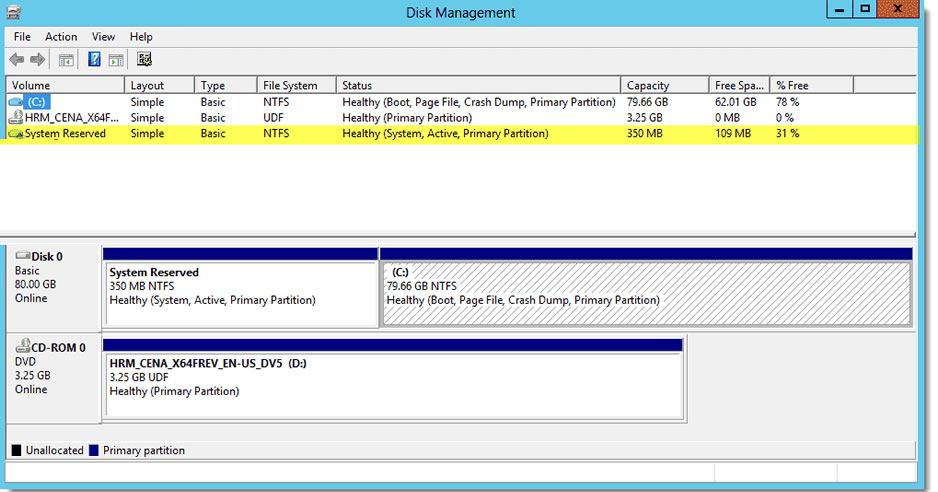Sort the list by the Capacity column header
Viewport: 938px width, 492px height.
coord(664,85)
